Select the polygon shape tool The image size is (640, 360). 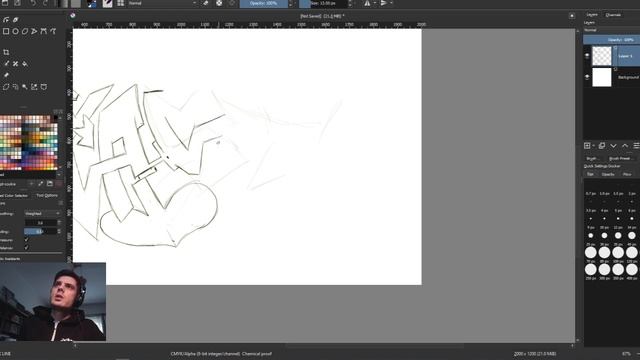click(x=25, y=31)
